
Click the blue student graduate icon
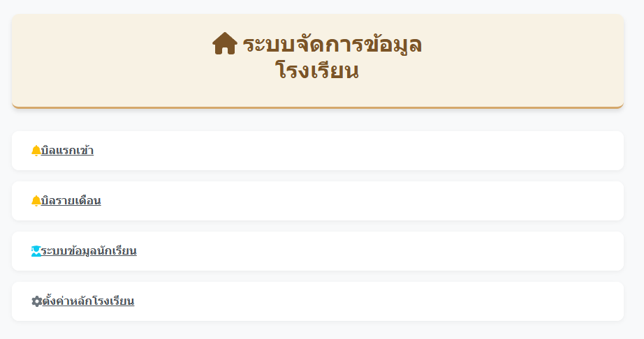pyautogui.click(x=36, y=251)
